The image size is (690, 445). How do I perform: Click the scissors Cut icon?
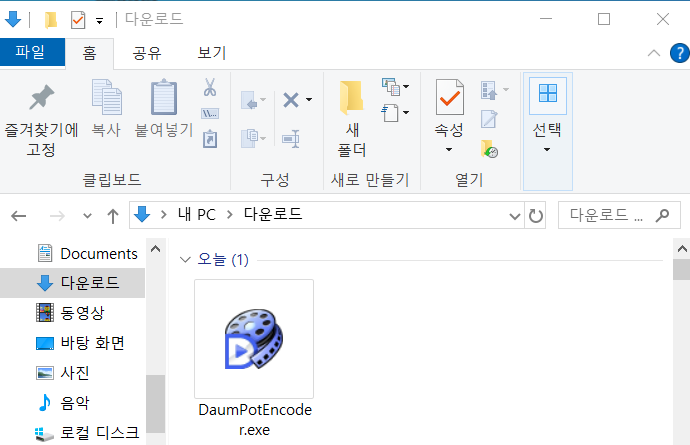(x=210, y=87)
